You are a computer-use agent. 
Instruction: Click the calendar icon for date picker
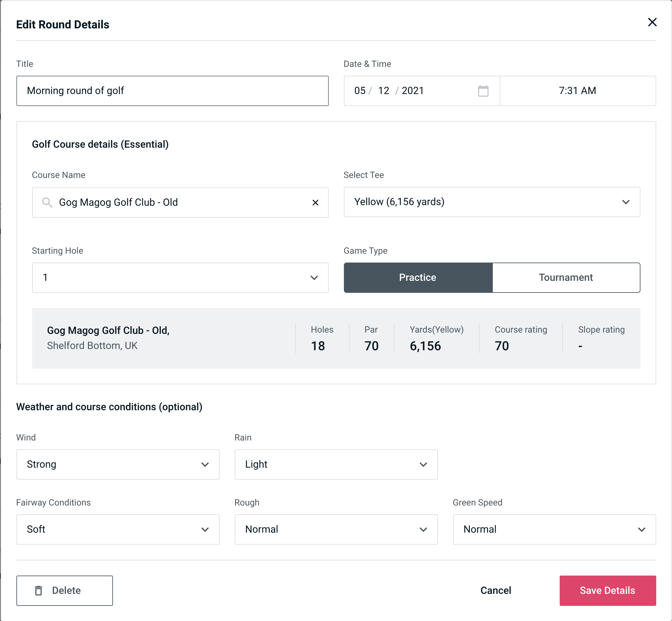(484, 91)
